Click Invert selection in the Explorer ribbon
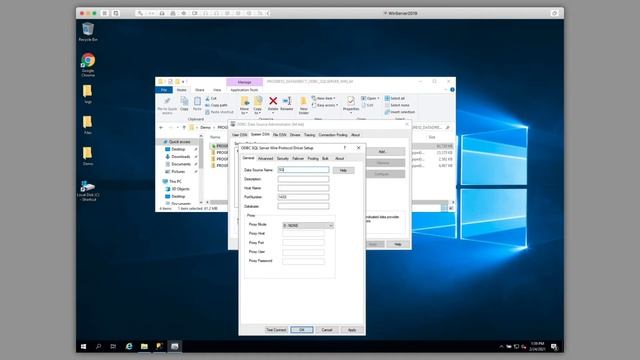 click(x=400, y=112)
